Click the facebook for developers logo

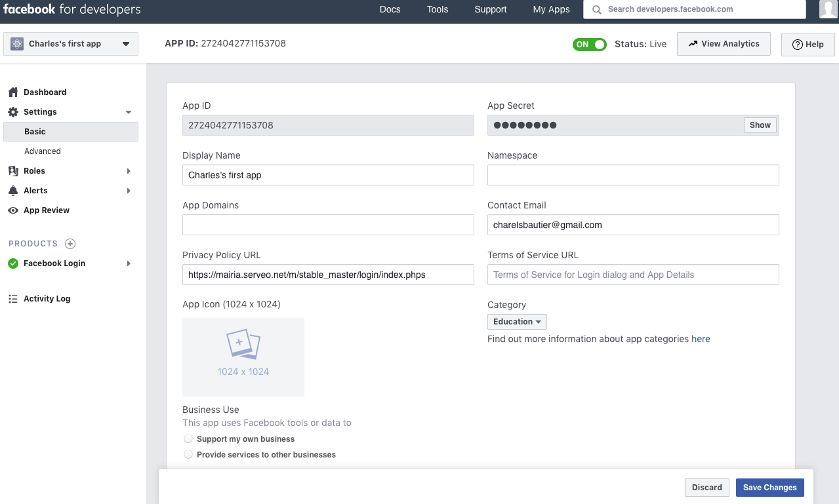pyautogui.click(x=72, y=9)
